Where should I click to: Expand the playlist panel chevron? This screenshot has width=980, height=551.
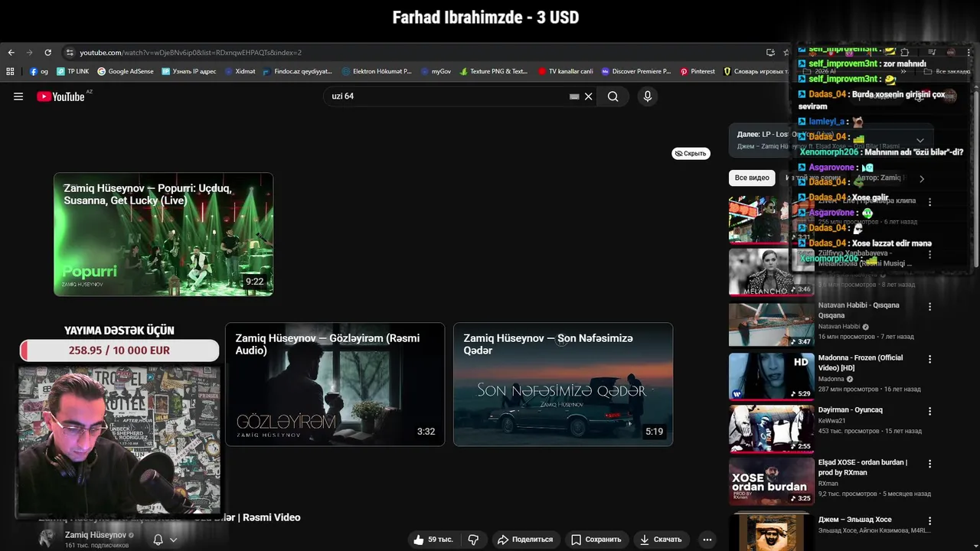920,140
